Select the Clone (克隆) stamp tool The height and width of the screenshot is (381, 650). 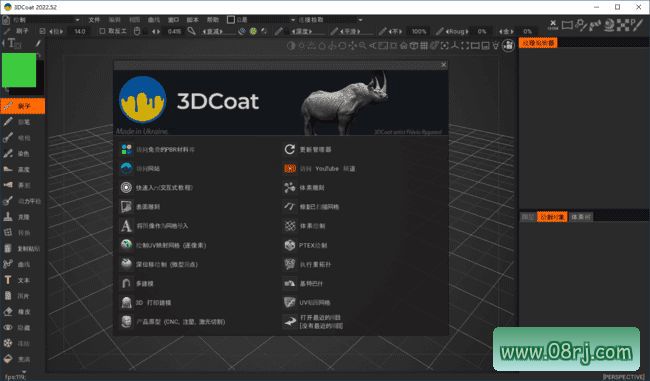pyautogui.click(x=22, y=216)
